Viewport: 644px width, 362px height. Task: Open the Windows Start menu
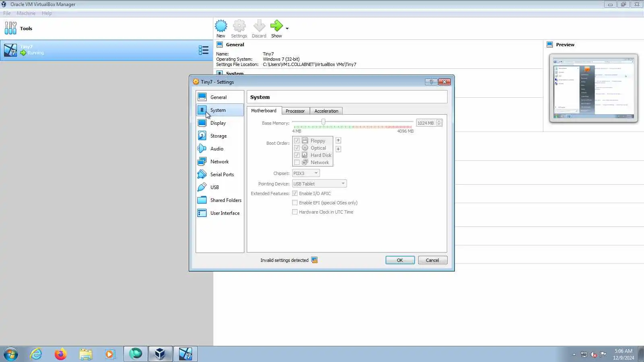pos(11,354)
